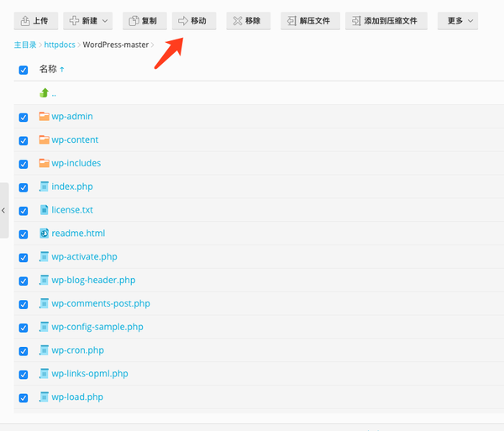Click 添加到压缩文件 add-to-archive button
This screenshot has width=504, height=431.
(386, 21)
